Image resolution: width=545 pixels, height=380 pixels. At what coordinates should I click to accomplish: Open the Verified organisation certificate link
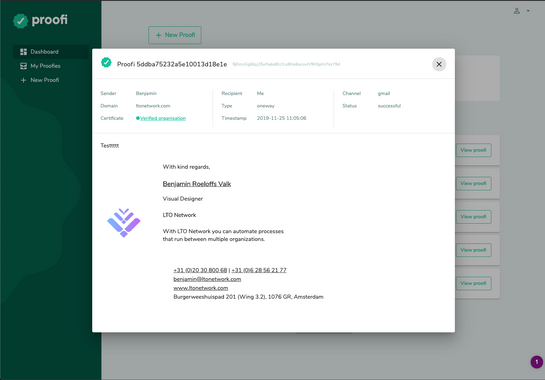(163, 118)
